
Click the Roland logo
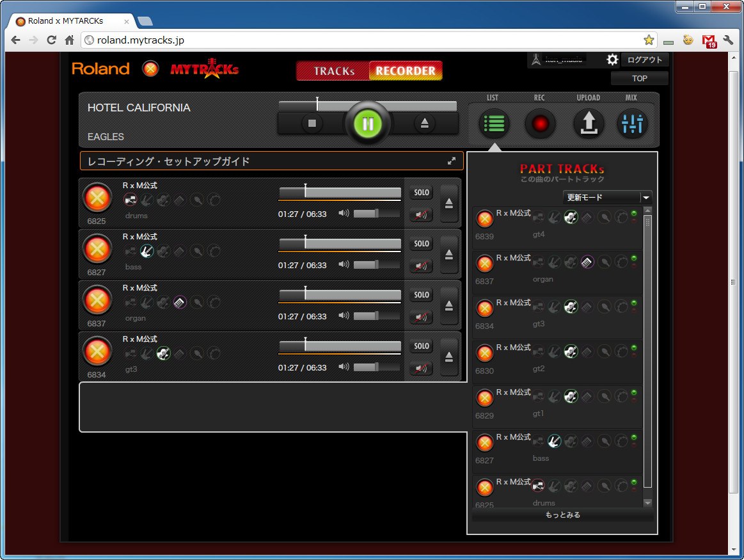100,69
